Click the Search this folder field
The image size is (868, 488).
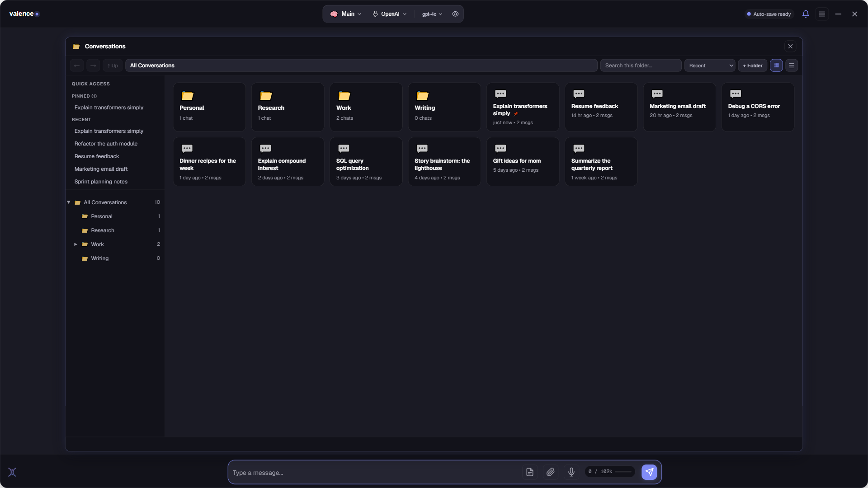641,66
